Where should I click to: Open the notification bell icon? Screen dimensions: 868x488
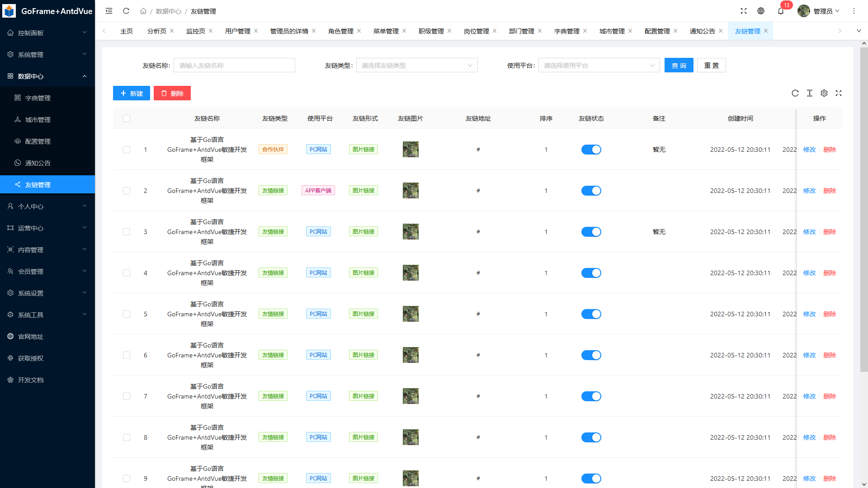(x=781, y=11)
